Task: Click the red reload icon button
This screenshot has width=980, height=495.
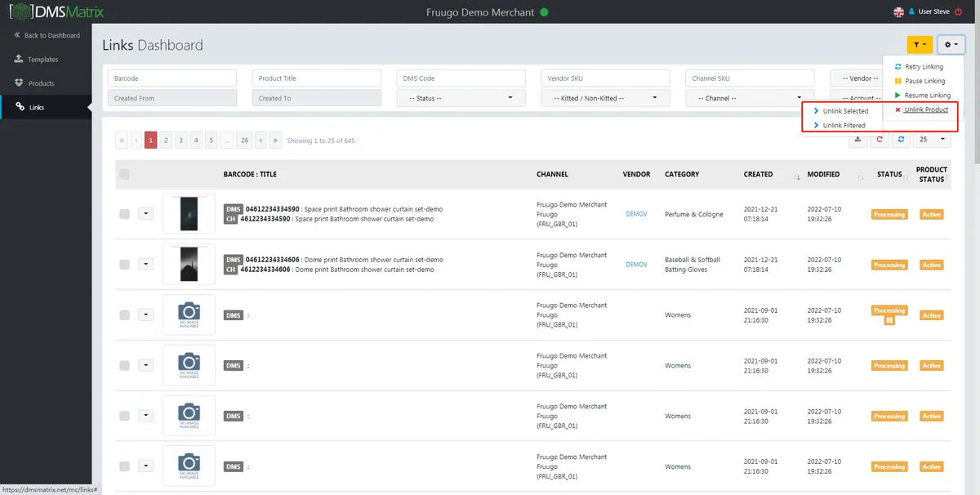Action: tap(880, 140)
